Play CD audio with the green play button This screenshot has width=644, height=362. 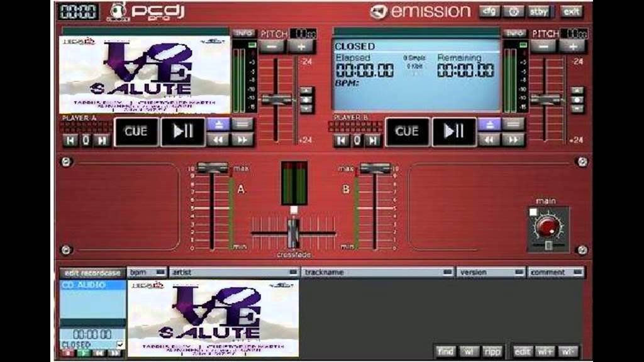(x=84, y=353)
